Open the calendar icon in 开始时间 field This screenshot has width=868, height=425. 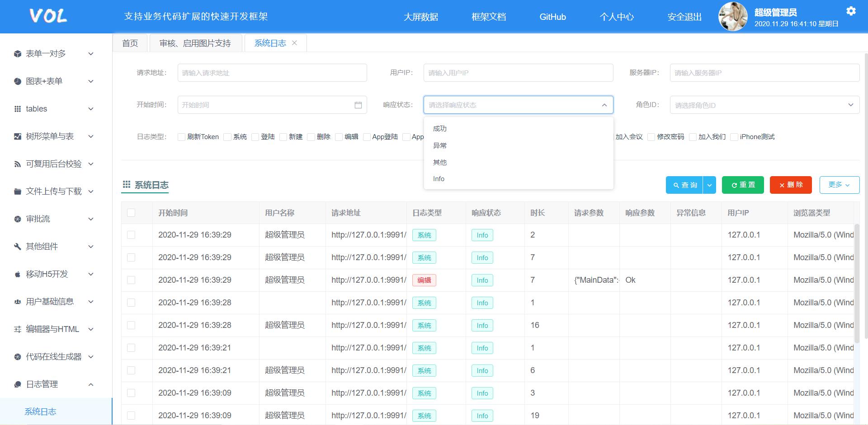click(358, 105)
